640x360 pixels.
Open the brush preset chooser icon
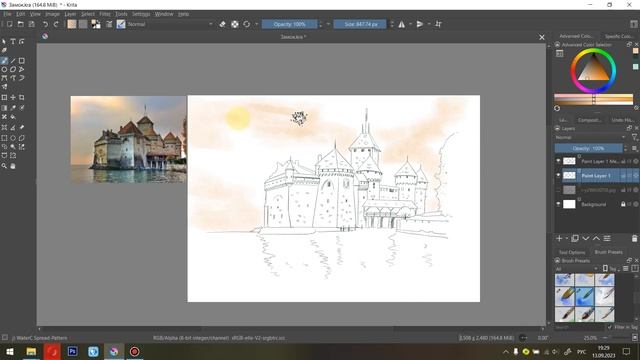(x=121, y=24)
